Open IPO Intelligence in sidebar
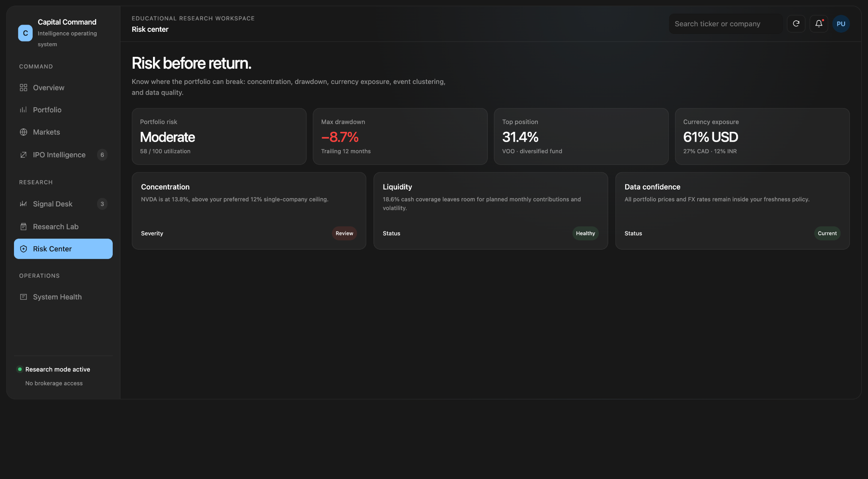 coord(63,155)
